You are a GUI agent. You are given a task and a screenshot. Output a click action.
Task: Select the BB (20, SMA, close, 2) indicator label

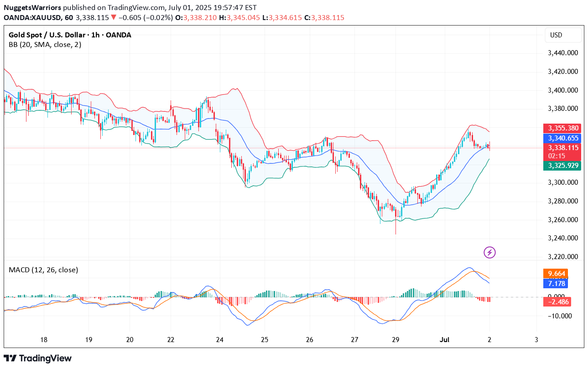coord(45,45)
